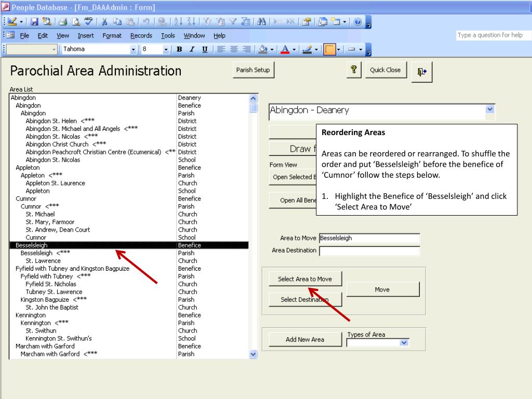This screenshot has height=399, width=532.
Task: Open the Tahoma font dropdown
Action: click(133, 49)
